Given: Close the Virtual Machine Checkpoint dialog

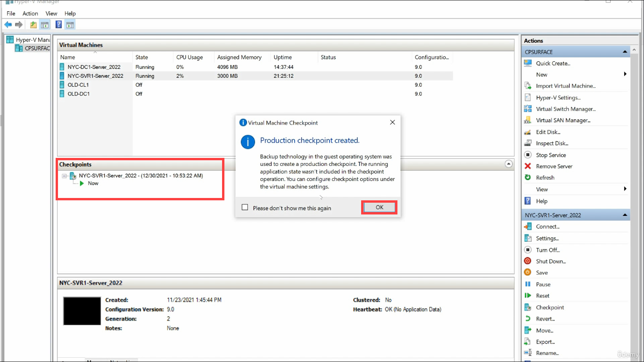Looking at the screenshot, I should point(393,123).
